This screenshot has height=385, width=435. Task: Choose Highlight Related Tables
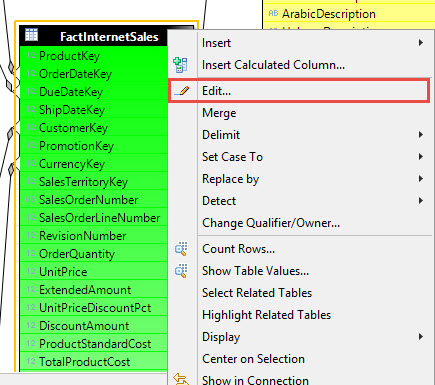click(300, 315)
